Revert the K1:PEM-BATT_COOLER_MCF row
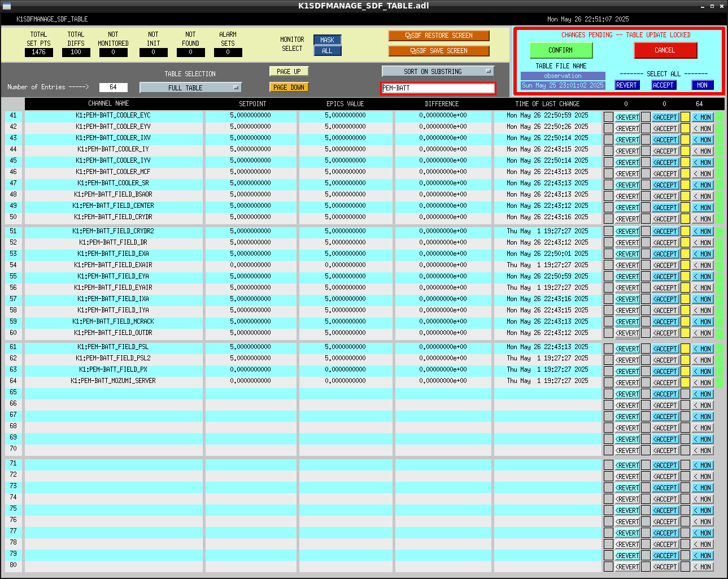The image size is (728, 579). 627,174
